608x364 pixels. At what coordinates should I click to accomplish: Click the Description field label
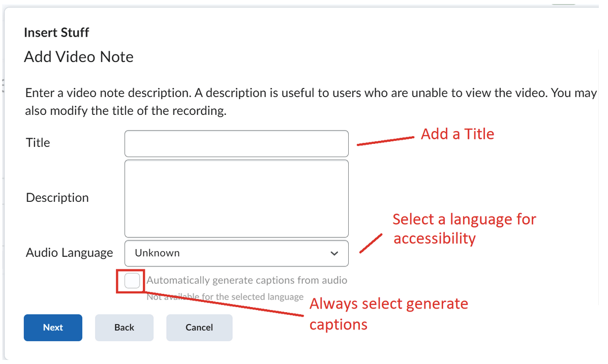(57, 198)
